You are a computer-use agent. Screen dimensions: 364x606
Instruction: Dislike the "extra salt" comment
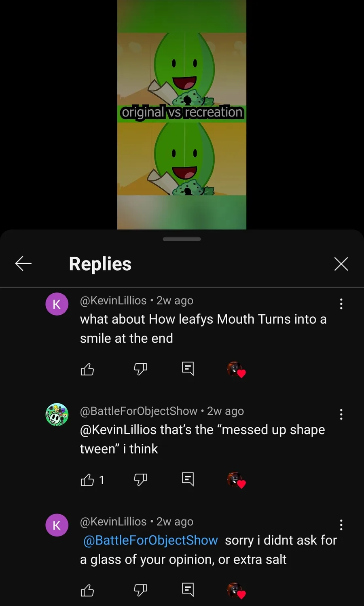point(140,590)
